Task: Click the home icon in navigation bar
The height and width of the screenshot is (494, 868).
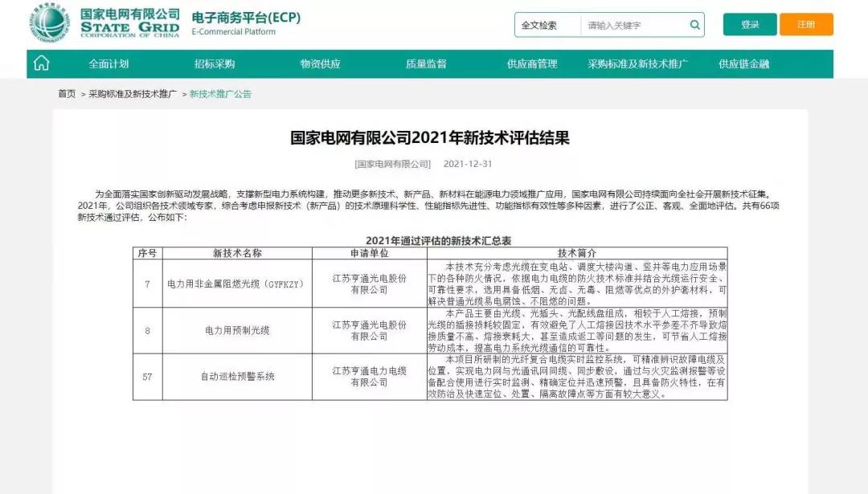Action: tap(41, 63)
